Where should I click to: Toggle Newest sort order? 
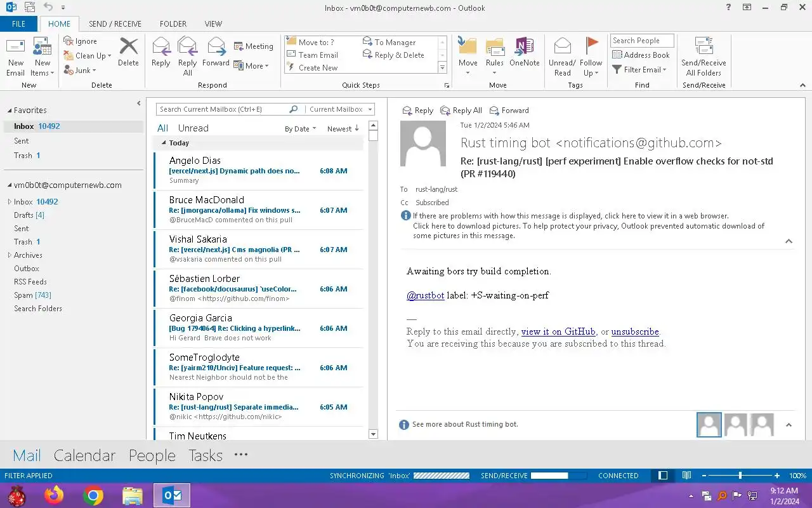(343, 129)
